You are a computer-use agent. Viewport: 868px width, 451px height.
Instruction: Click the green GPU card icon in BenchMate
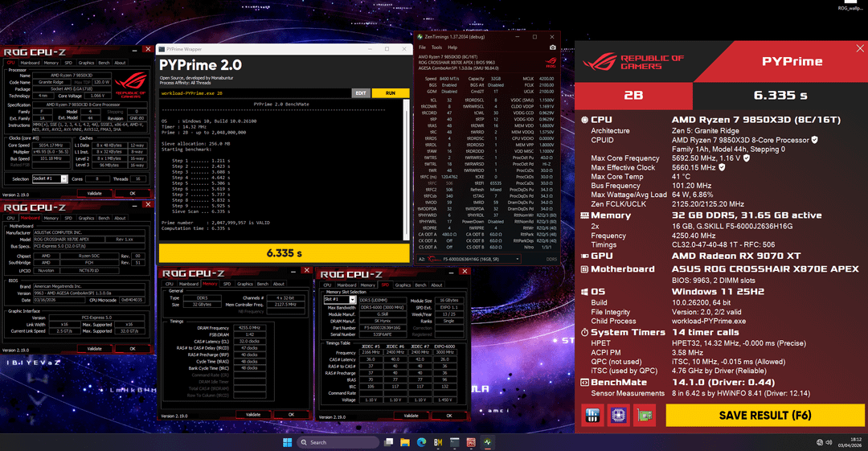645,415
